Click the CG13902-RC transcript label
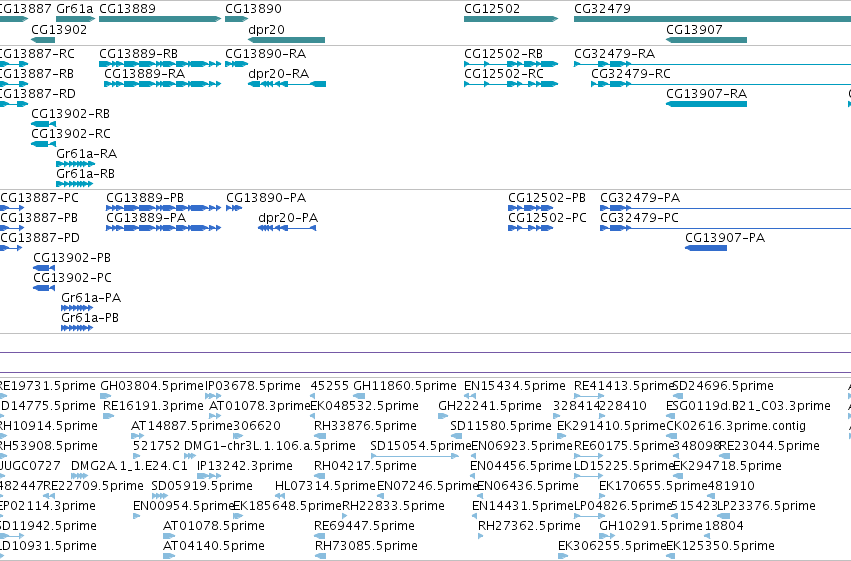The height and width of the screenshot is (561, 851). point(71,134)
